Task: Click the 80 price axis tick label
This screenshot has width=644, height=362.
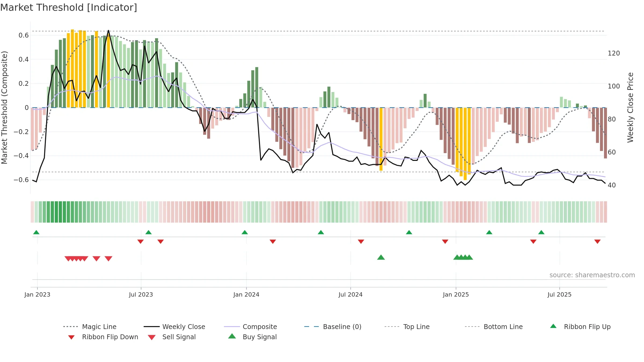Action: click(612, 119)
